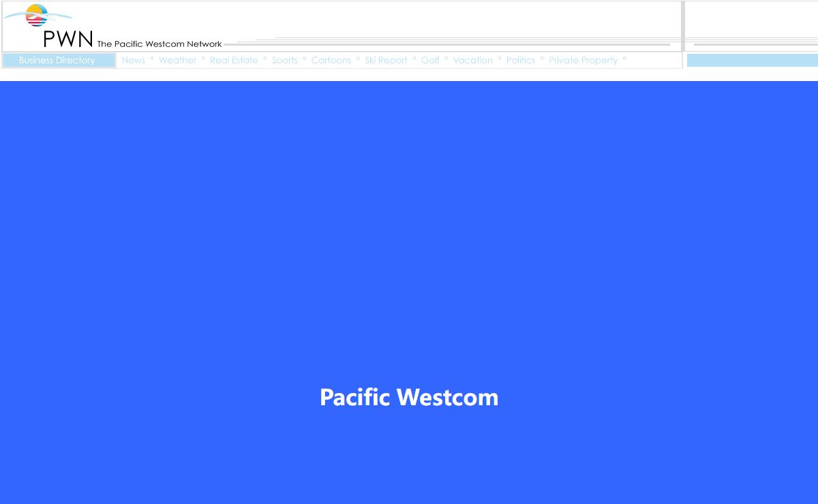
Task: Click The Pacific Westcom Network tagline
Action: [x=159, y=44]
